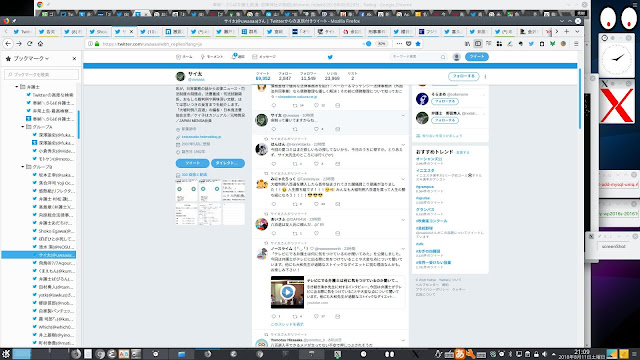The image size is (640, 360).
Task: Open the Twitter profile avatar menu
Action: [456, 57]
